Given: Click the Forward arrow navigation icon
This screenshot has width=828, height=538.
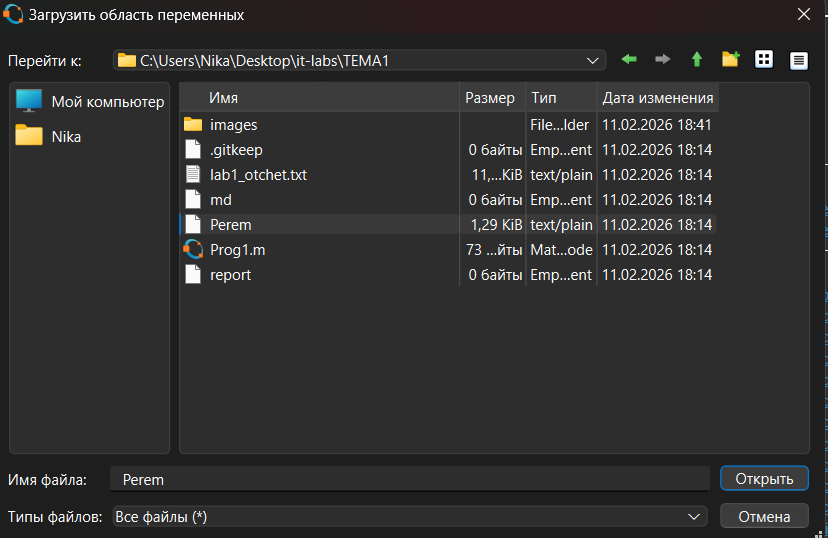Looking at the screenshot, I should [662, 60].
